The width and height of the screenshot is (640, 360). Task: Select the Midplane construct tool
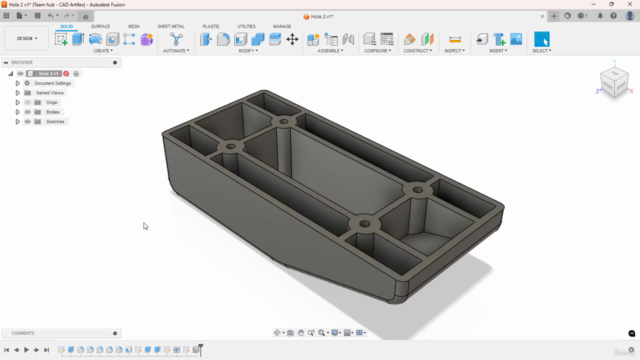427,39
